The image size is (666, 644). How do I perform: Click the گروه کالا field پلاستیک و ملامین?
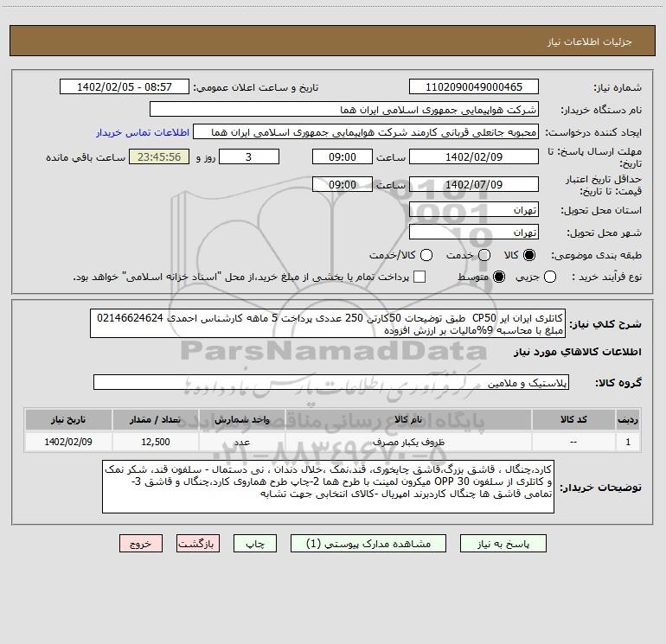(x=331, y=382)
